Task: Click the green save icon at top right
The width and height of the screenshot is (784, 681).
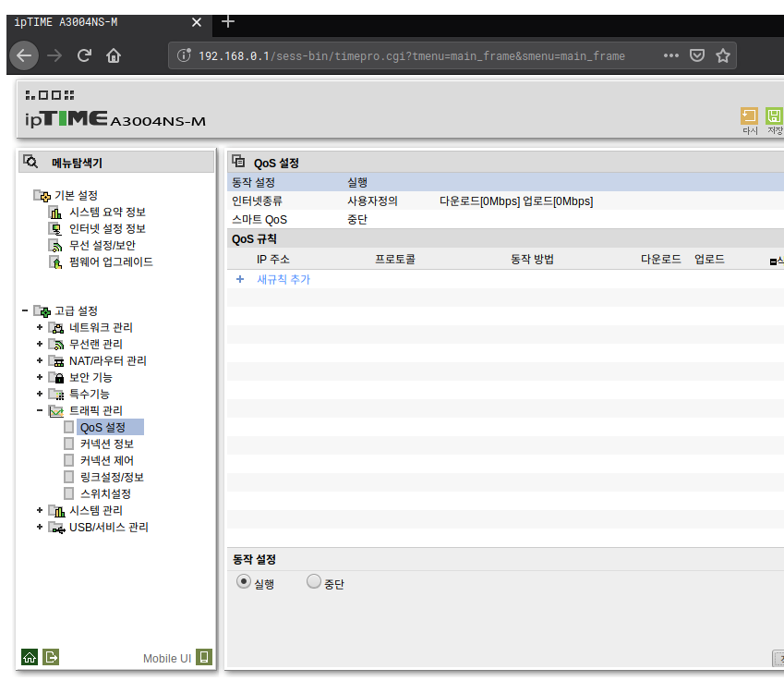Action: point(774,116)
